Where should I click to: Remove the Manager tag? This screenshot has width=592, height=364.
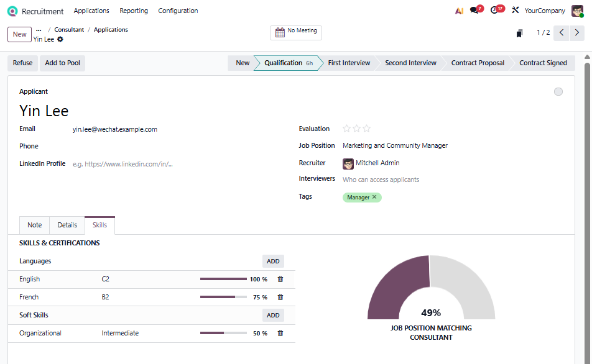coord(374,198)
